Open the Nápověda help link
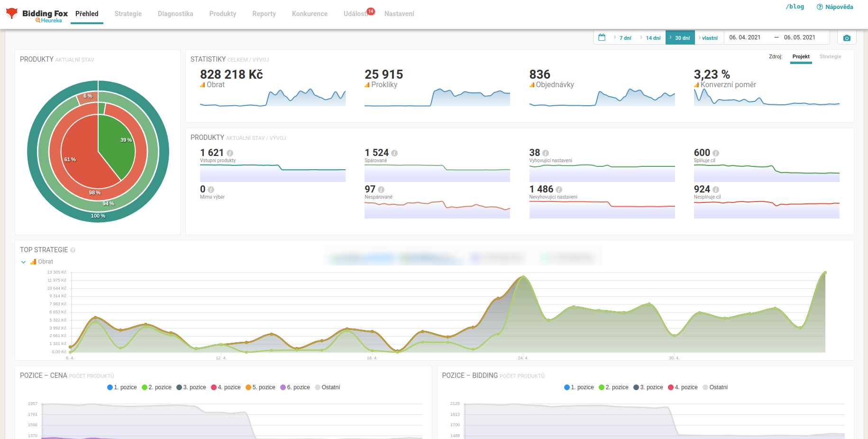The height and width of the screenshot is (439, 868). (835, 7)
